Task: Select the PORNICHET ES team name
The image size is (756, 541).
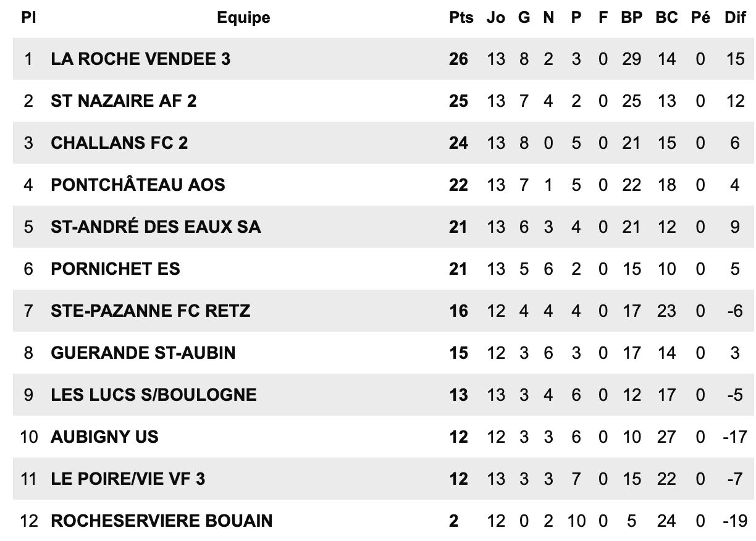Action: click(x=115, y=269)
